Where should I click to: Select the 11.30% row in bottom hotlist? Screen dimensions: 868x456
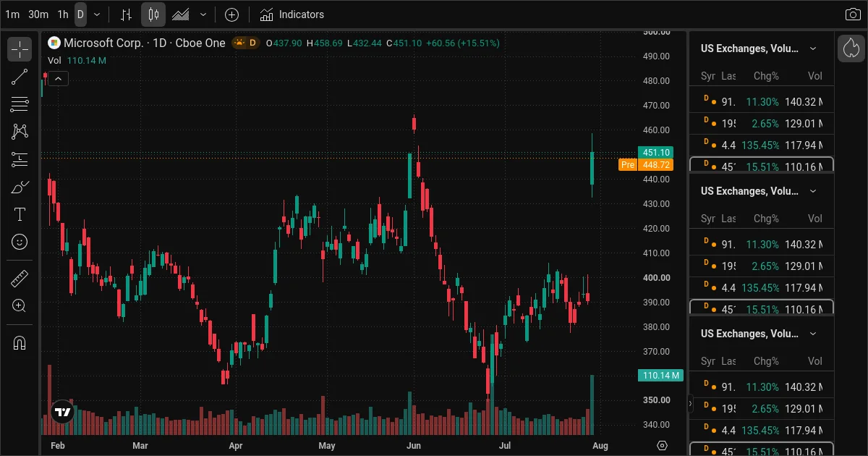[x=762, y=387]
